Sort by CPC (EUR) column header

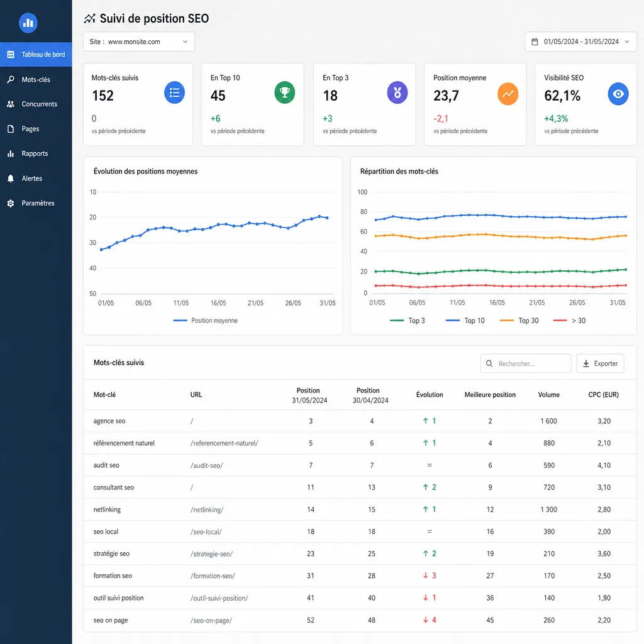click(603, 395)
